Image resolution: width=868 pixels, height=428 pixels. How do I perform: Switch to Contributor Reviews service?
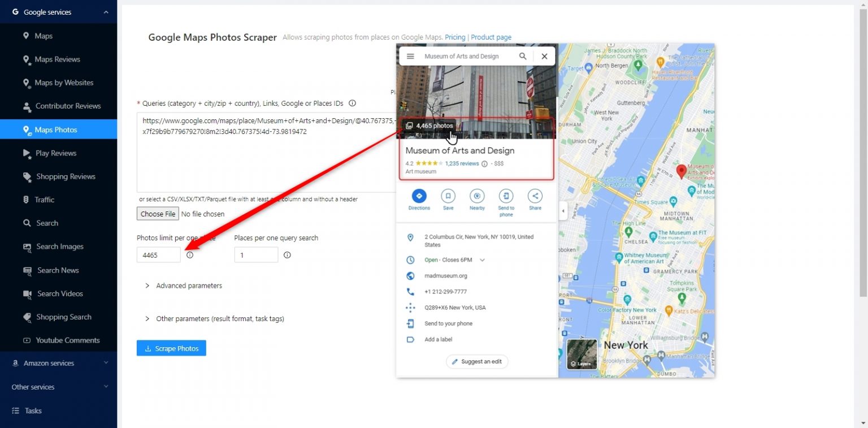pos(68,106)
